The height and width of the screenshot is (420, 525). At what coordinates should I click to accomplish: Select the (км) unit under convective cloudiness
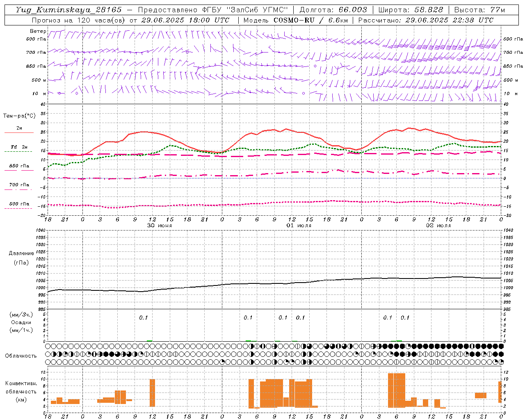pyautogui.click(x=21, y=399)
